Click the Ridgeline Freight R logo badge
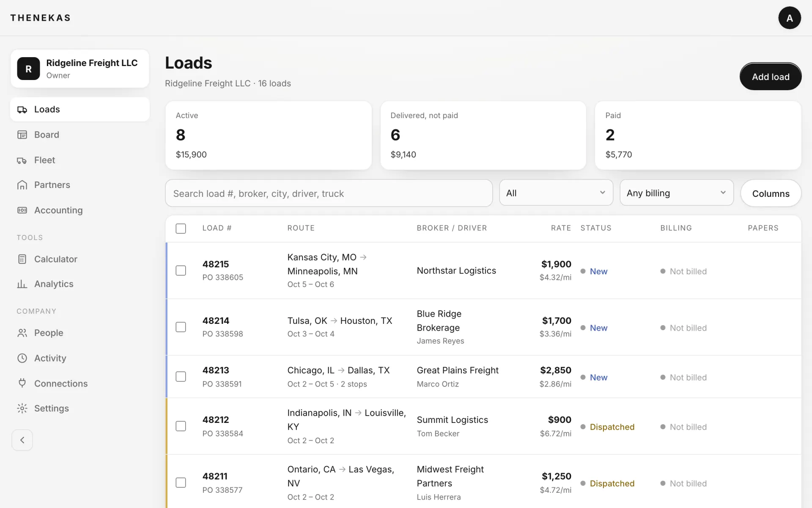Screen dimensions: 812x508 pyautogui.click(x=28, y=69)
